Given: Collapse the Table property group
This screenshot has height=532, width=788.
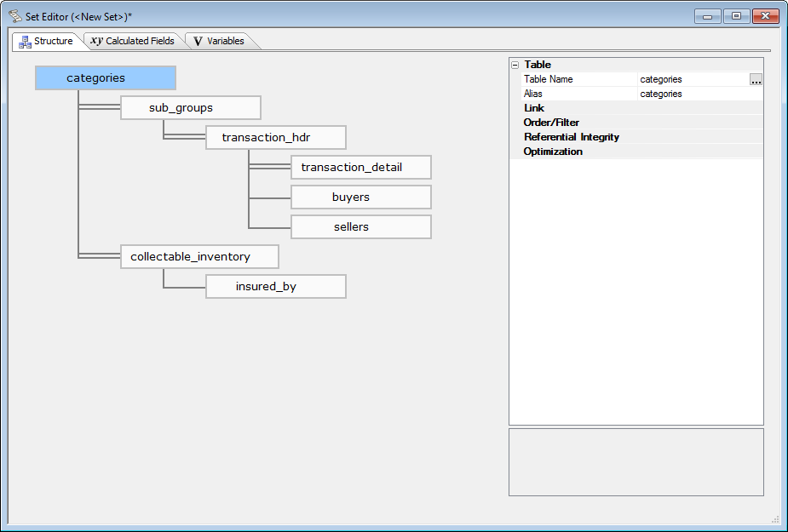Looking at the screenshot, I should (515, 65).
